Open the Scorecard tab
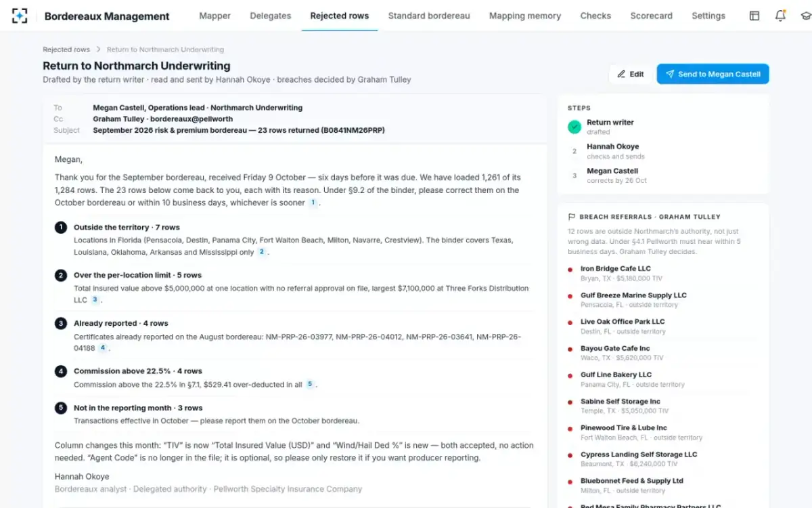Screen dimensions: 812x508 (x=652, y=16)
